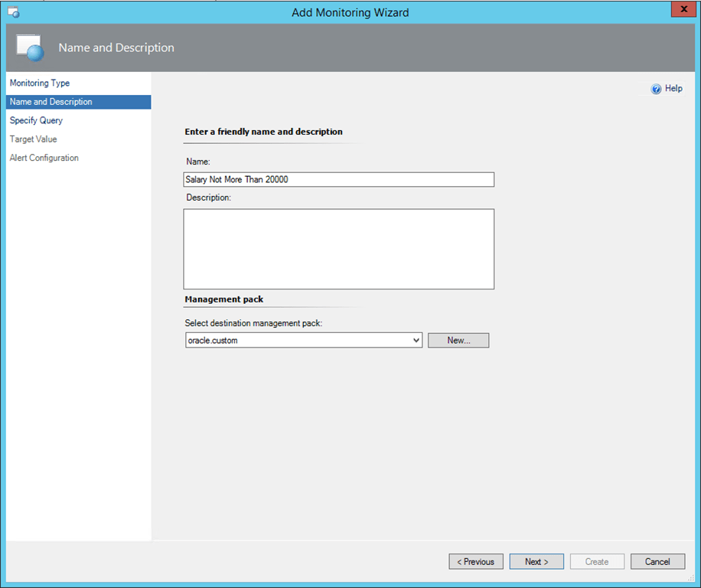Click inside the Description text area

pos(339,249)
